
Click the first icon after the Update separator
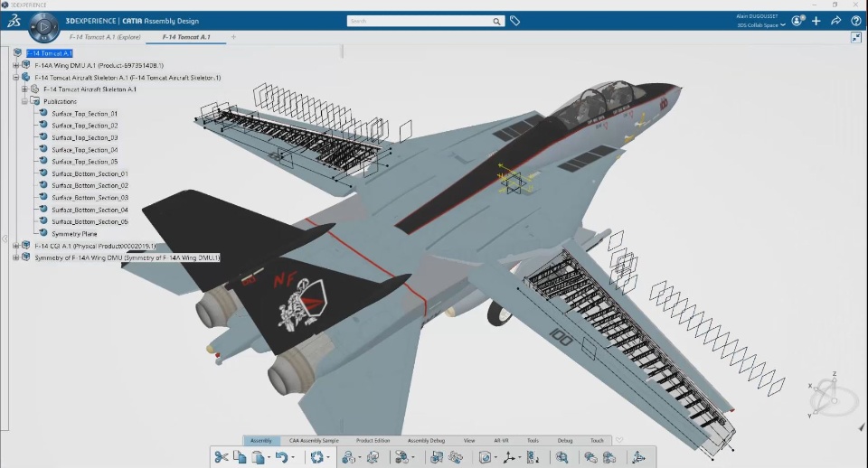348,457
